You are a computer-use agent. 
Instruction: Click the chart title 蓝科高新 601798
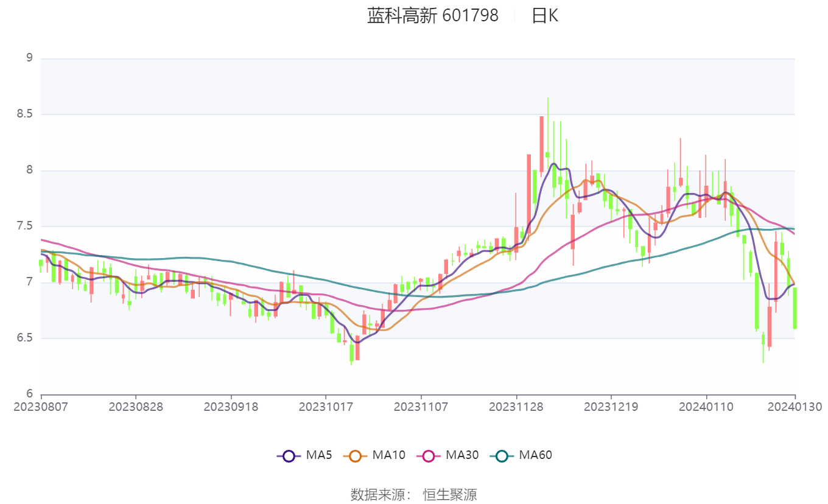(x=433, y=16)
